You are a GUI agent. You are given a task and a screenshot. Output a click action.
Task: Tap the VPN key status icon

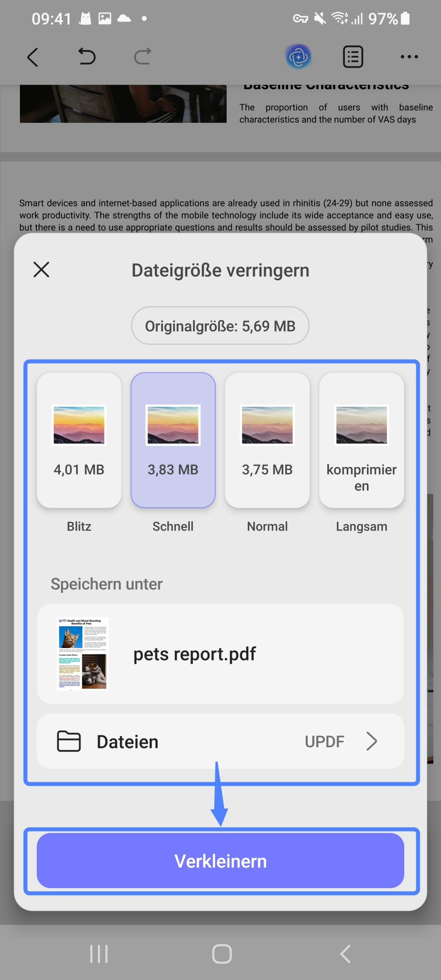301,18
